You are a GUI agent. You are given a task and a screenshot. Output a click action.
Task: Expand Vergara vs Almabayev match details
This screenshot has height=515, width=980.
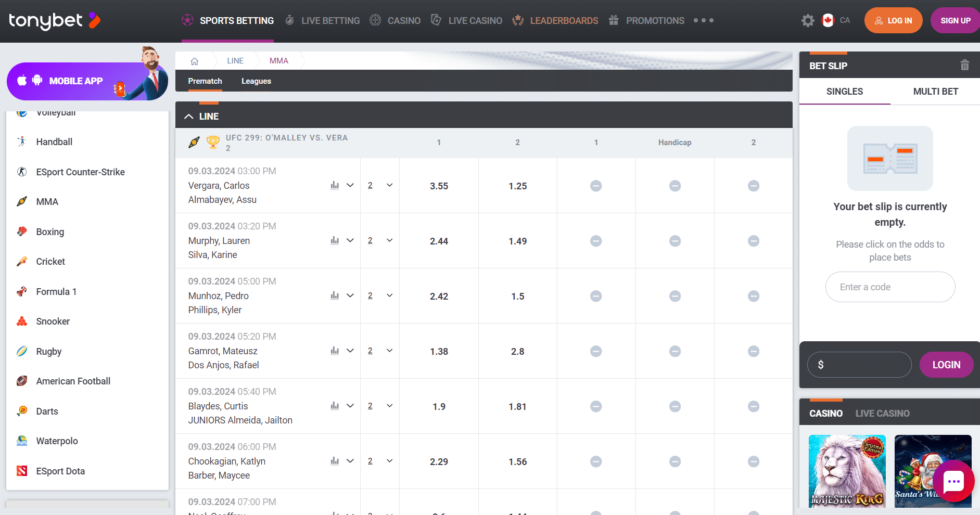[350, 185]
